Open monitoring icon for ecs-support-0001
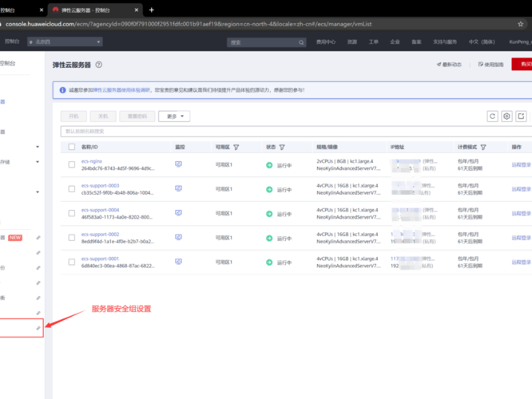532x399 pixels. [x=178, y=262]
